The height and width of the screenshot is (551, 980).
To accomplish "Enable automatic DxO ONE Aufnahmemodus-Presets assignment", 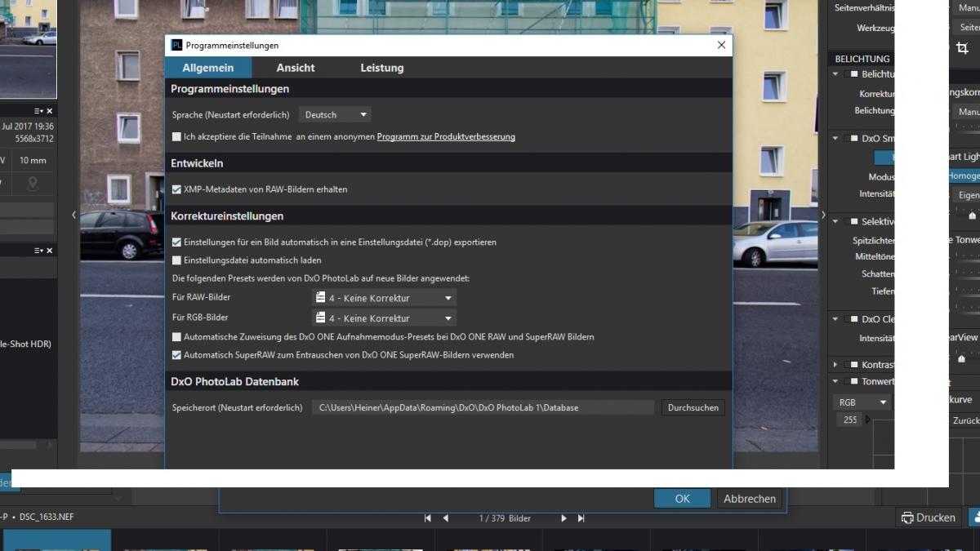I will [176, 337].
